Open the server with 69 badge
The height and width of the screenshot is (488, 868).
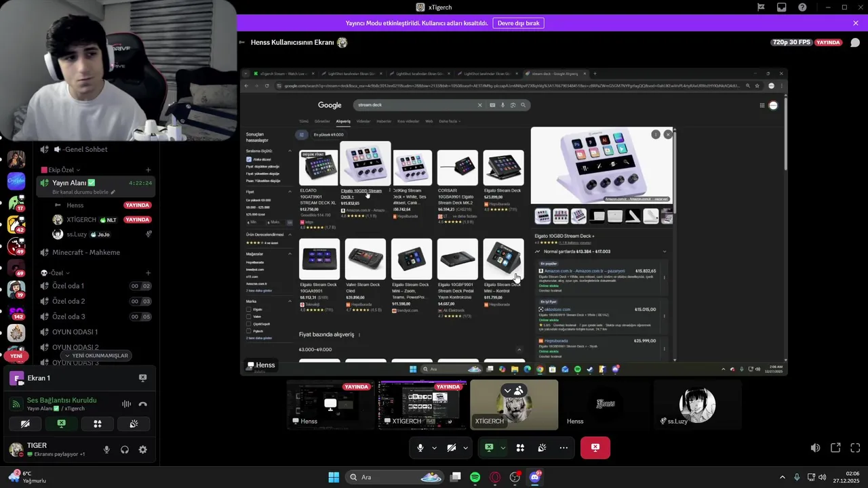[x=16, y=268]
